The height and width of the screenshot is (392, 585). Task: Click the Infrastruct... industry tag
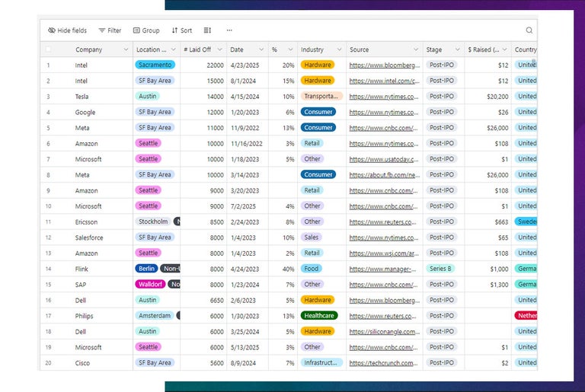pyautogui.click(x=321, y=362)
